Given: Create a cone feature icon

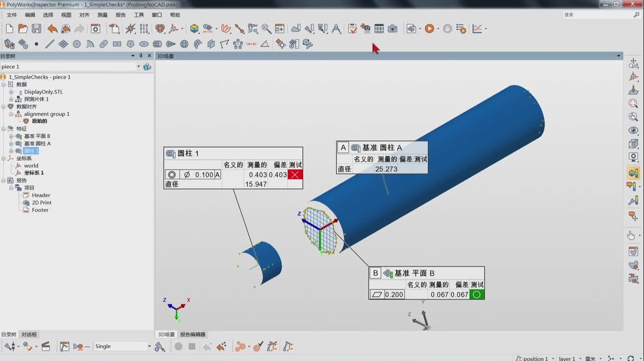Looking at the screenshot, I should [171, 44].
